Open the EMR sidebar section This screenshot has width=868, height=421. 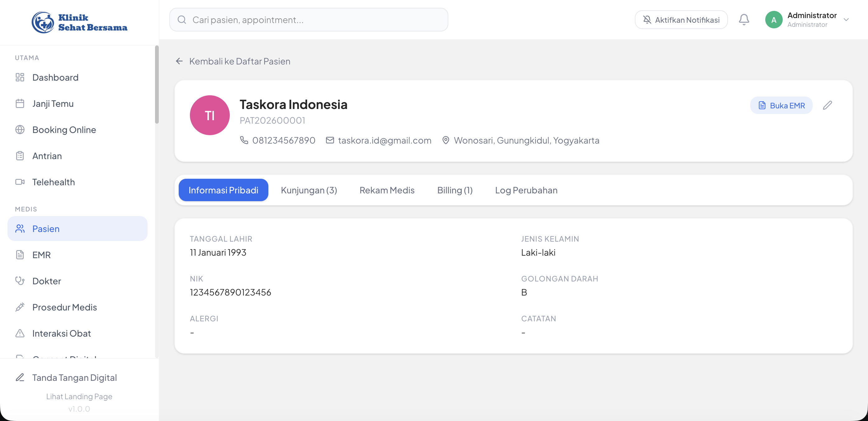point(41,255)
